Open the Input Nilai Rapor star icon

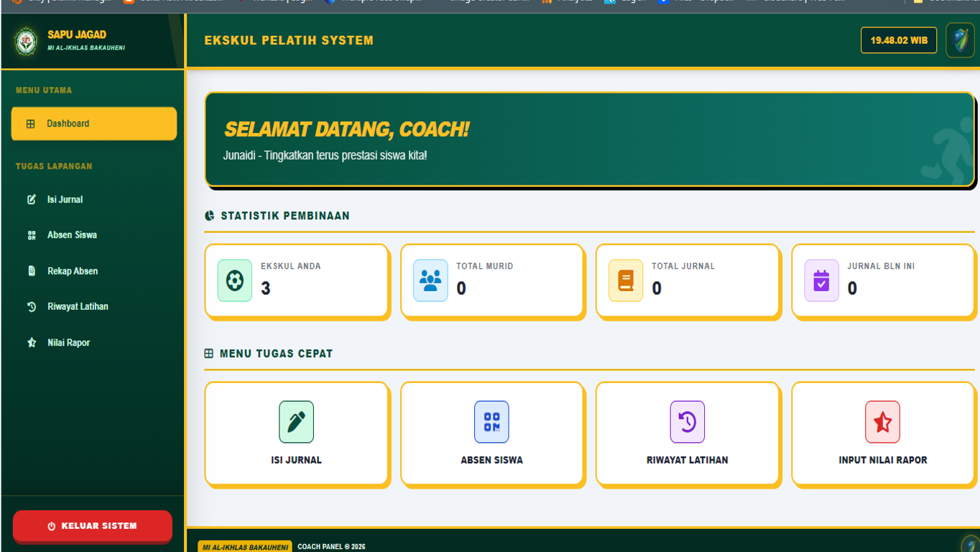[882, 422]
